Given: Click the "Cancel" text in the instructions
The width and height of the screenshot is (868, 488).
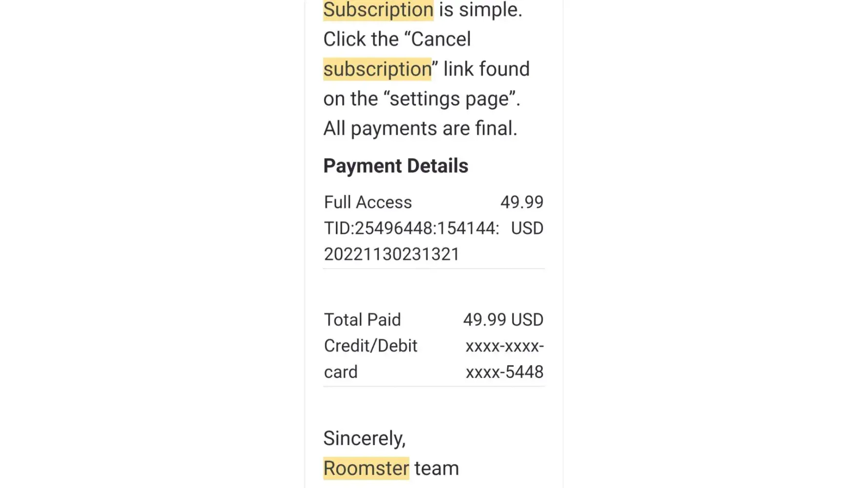Looking at the screenshot, I should 441,39.
